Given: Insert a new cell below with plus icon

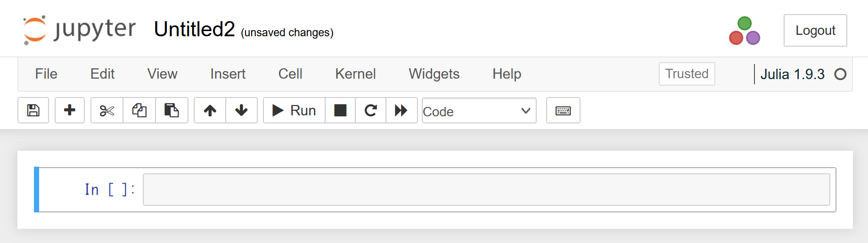Looking at the screenshot, I should [x=70, y=111].
